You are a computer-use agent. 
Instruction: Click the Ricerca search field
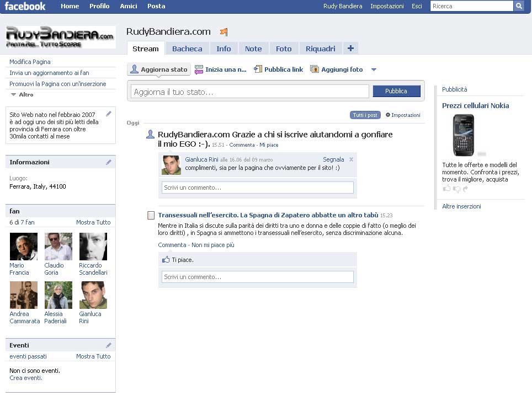[x=472, y=6]
